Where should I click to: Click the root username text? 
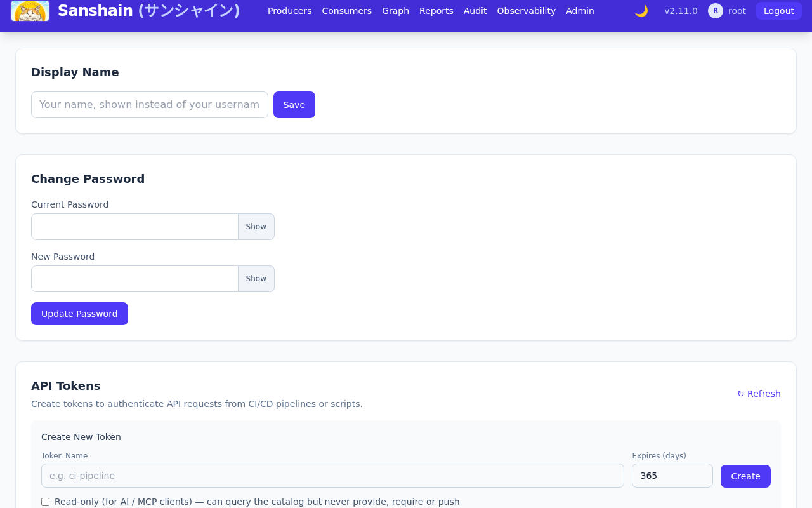click(737, 11)
